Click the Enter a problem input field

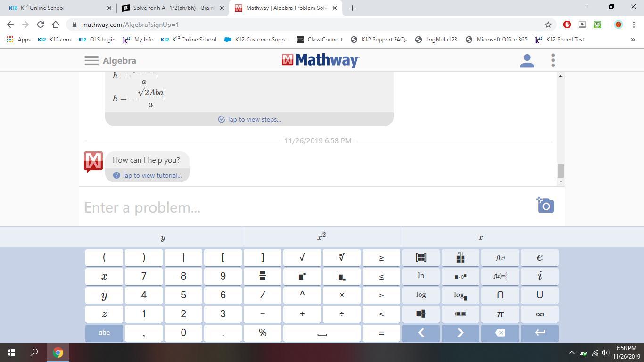306,207
